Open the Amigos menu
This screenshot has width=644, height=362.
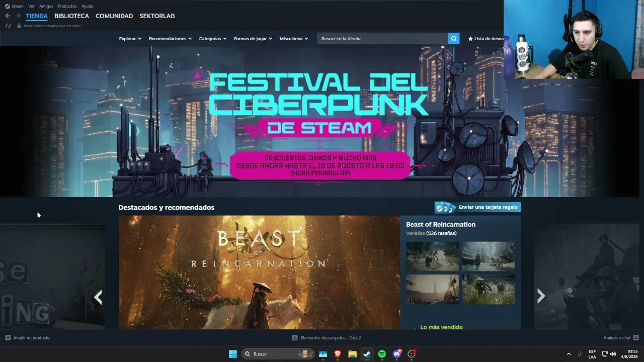[x=46, y=6]
